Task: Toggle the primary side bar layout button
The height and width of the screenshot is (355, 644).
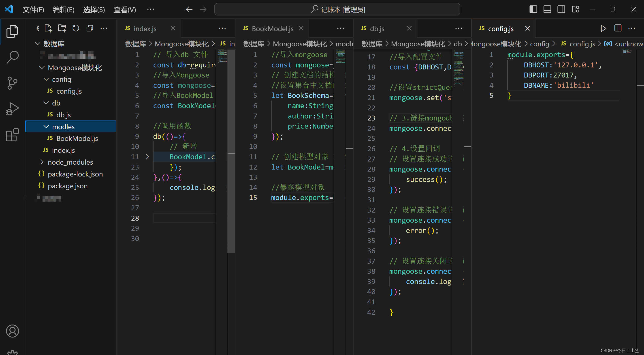Action: point(533,9)
